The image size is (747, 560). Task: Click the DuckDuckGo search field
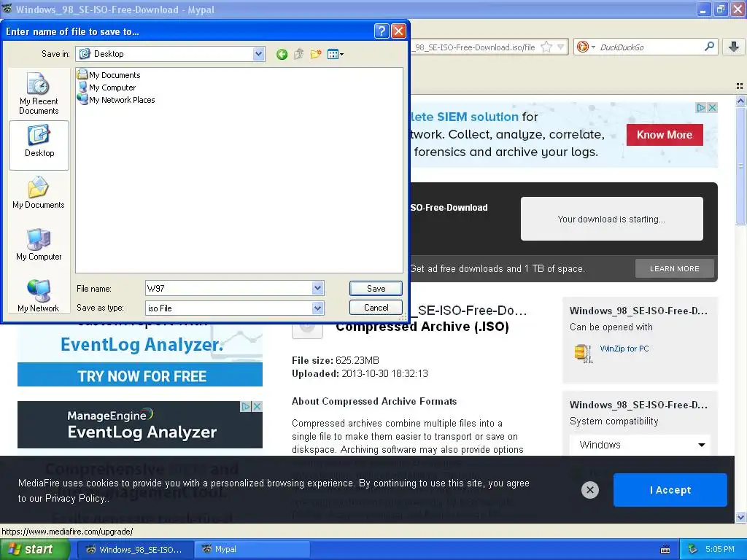pos(650,47)
